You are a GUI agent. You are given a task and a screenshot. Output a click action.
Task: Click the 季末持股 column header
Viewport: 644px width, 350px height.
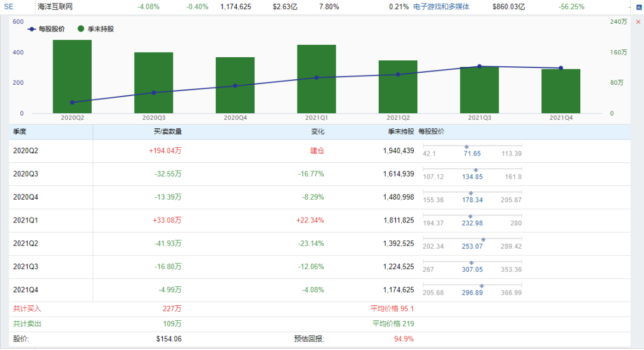click(x=401, y=131)
